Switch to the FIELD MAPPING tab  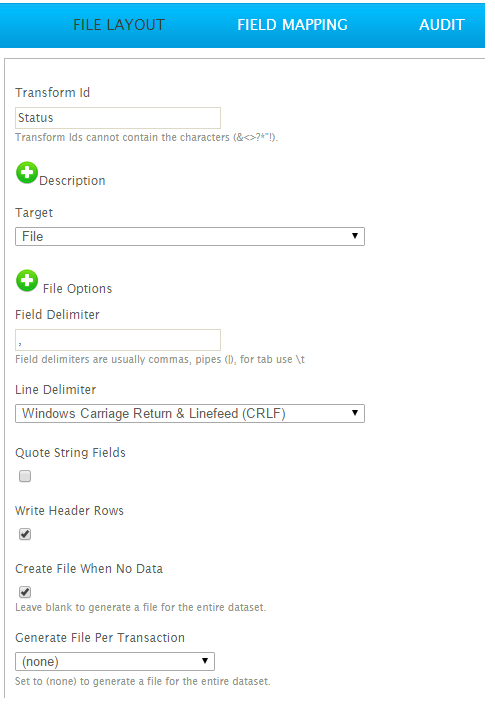(292, 25)
